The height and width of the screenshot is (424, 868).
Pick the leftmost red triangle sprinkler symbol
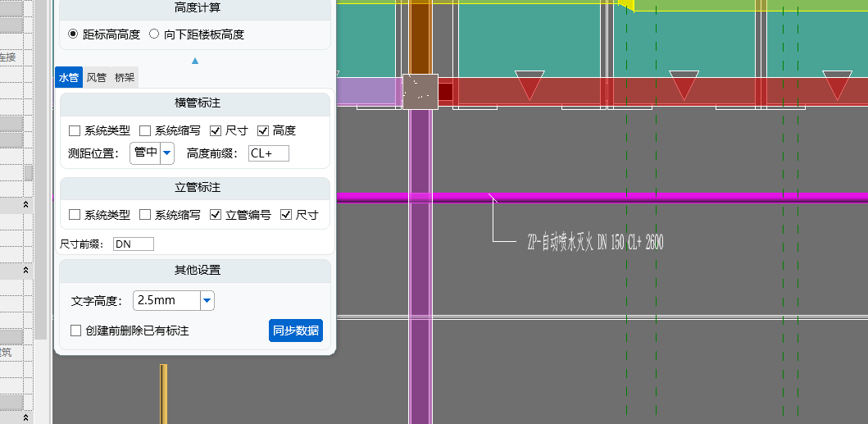pyautogui.click(x=529, y=84)
